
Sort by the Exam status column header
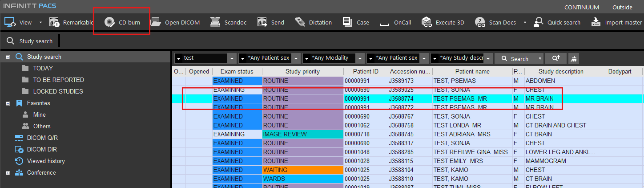(x=237, y=71)
